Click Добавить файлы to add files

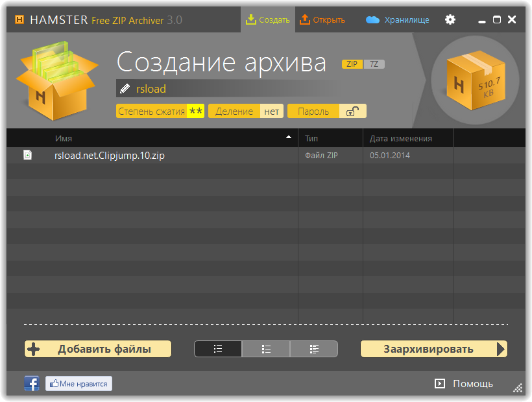[x=98, y=349]
